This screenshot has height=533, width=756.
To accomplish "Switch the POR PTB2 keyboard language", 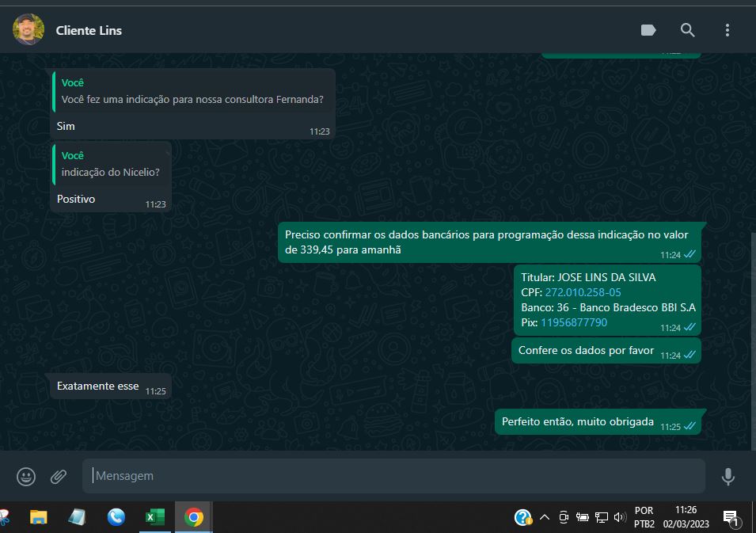I will click(x=644, y=517).
